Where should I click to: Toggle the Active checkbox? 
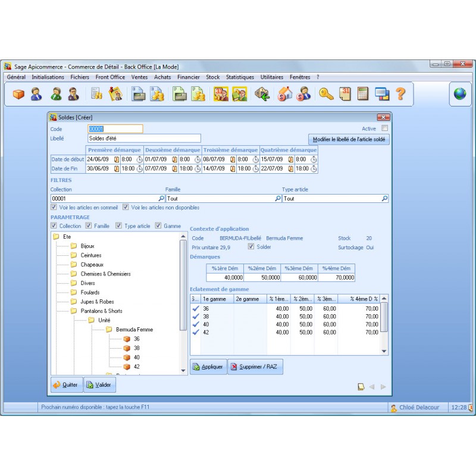click(384, 128)
